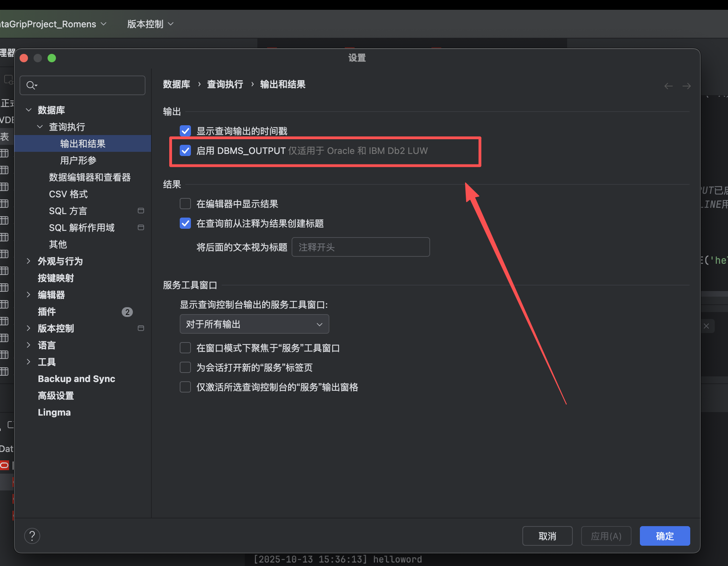
Task: Click the 注释开头 text field
Action: click(x=360, y=247)
